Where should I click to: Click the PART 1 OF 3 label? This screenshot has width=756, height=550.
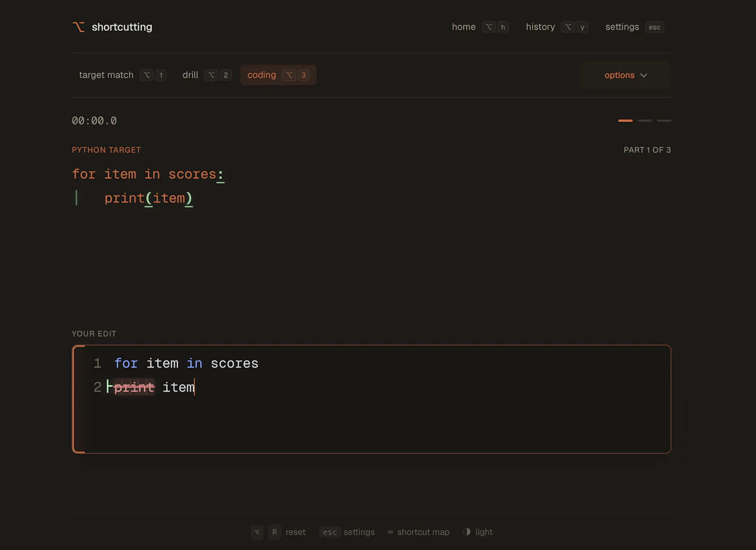click(x=647, y=150)
